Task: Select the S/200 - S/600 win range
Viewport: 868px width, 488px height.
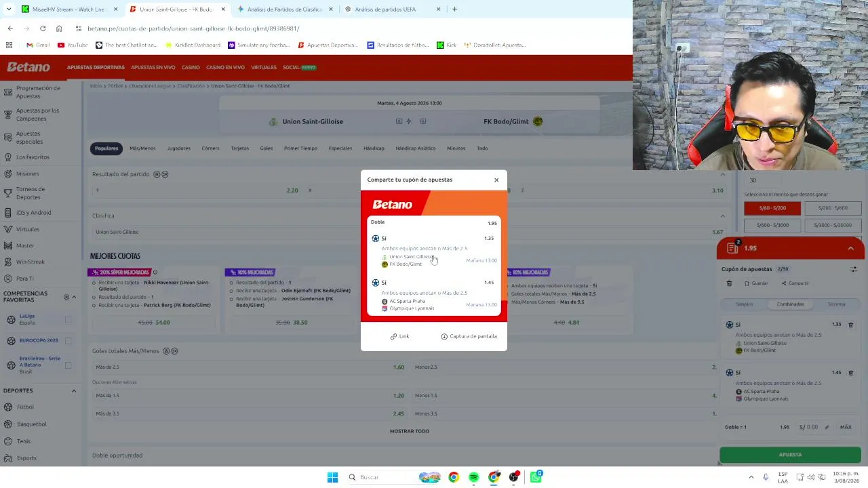Action: click(x=832, y=208)
